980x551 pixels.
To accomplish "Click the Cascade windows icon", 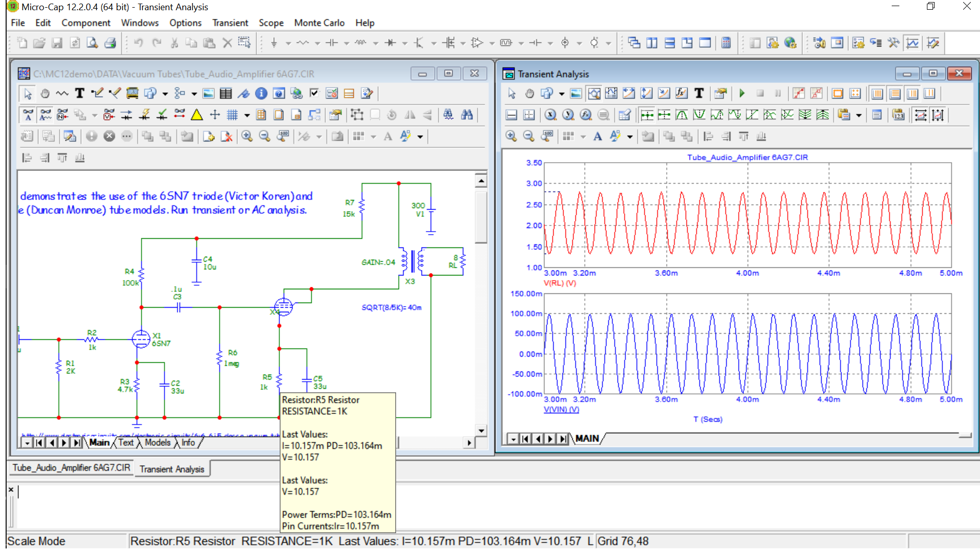I will click(x=634, y=43).
